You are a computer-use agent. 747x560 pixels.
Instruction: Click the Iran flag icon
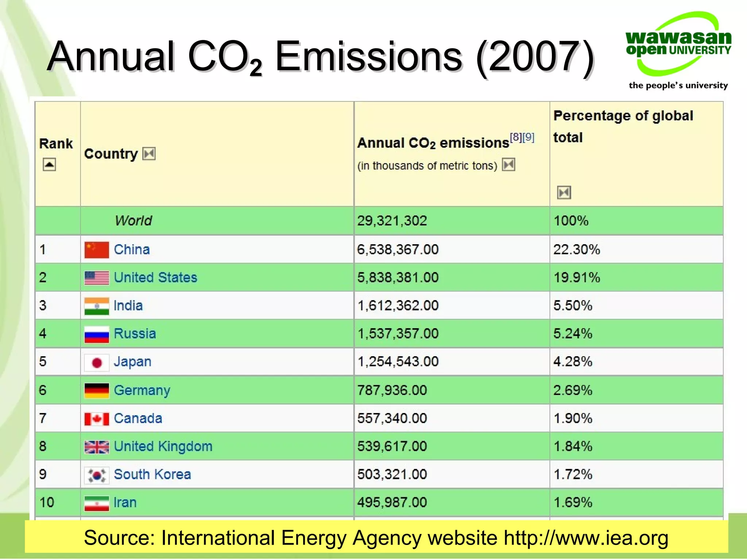[x=96, y=503]
